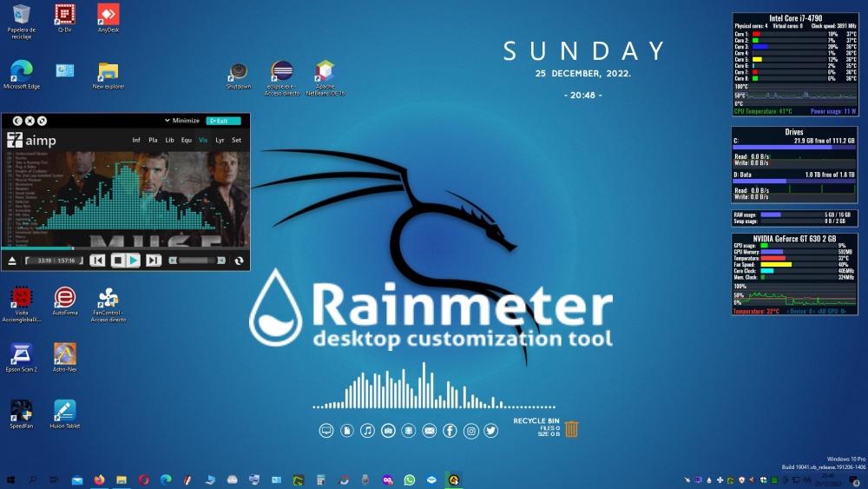Open the Twitter launcher icon

(491, 430)
